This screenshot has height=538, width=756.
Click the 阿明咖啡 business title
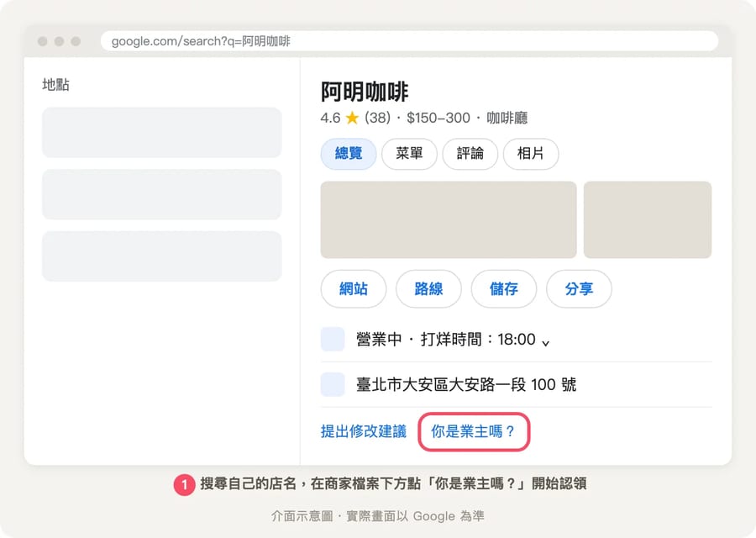tap(365, 91)
